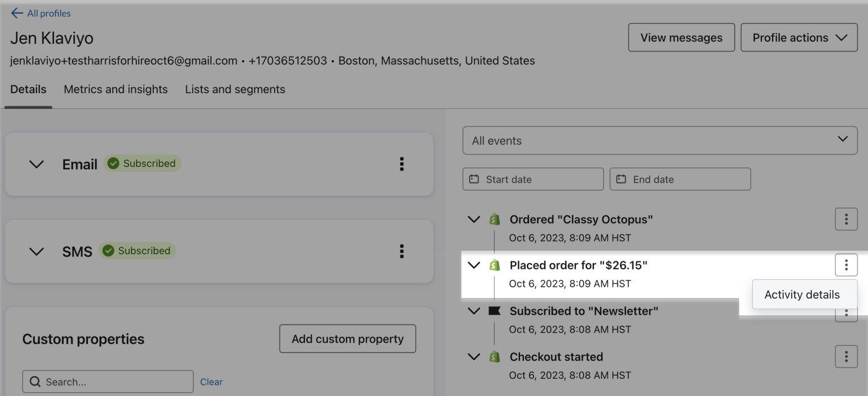Click the calendar icon in End date field
The image size is (868, 396).
tap(622, 179)
